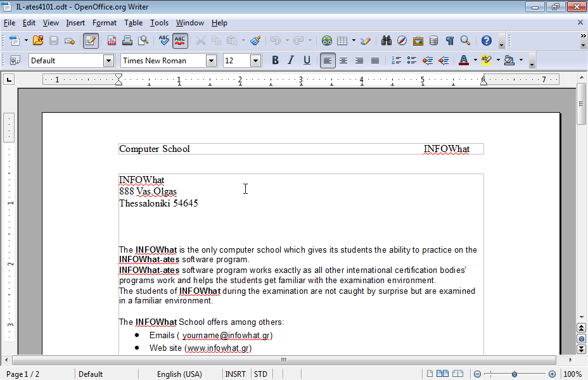Expand Font Color palette arrow

475,60
